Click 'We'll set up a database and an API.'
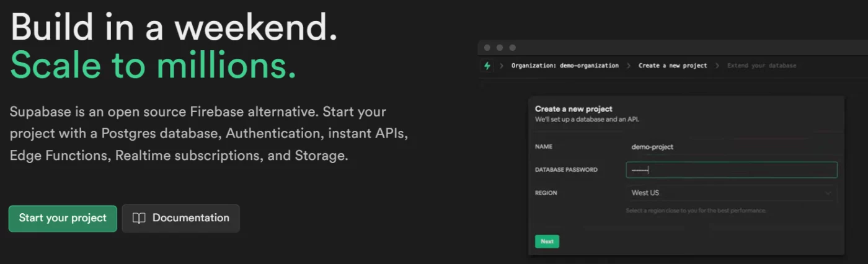 (x=587, y=119)
